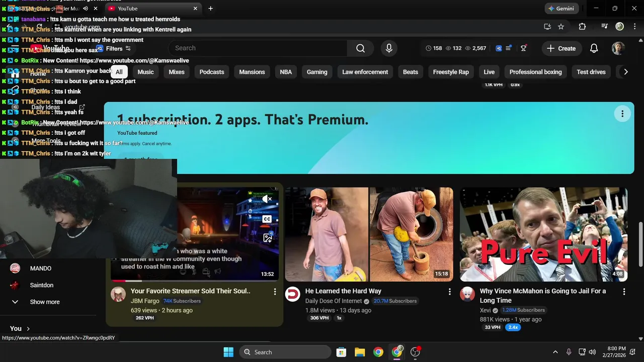The width and height of the screenshot is (644, 362).
Task: Select the Professional boxing chip
Action: pyautogui.click(x=535, y=72)
